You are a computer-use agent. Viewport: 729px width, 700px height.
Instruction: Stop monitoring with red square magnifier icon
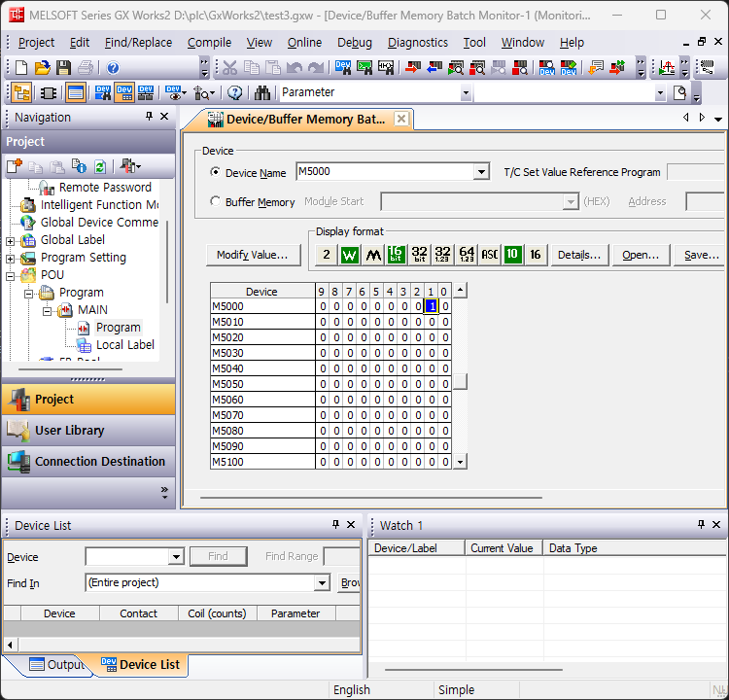click(477, 68)
